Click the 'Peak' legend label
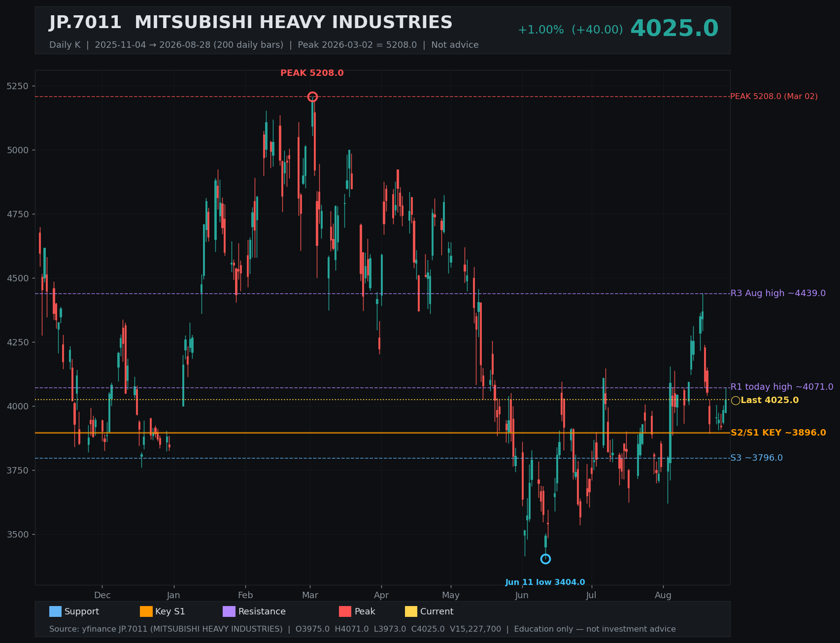 point(365,611)
